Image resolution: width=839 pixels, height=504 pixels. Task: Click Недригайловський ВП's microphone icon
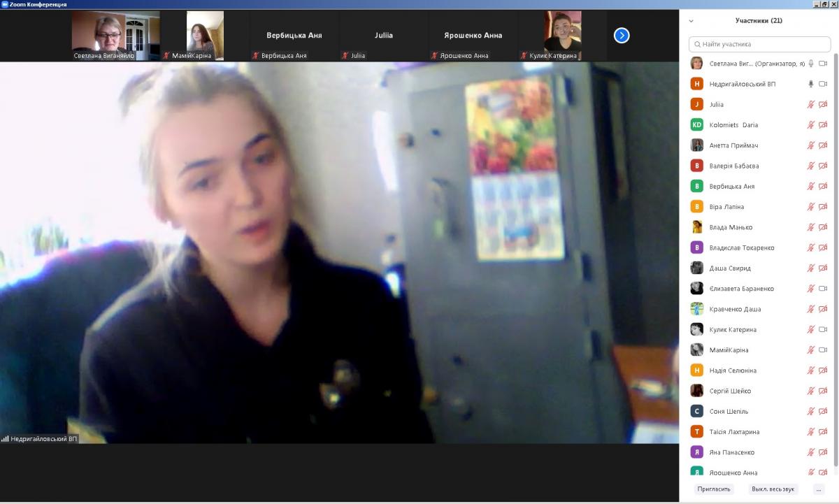coord(811,84)
